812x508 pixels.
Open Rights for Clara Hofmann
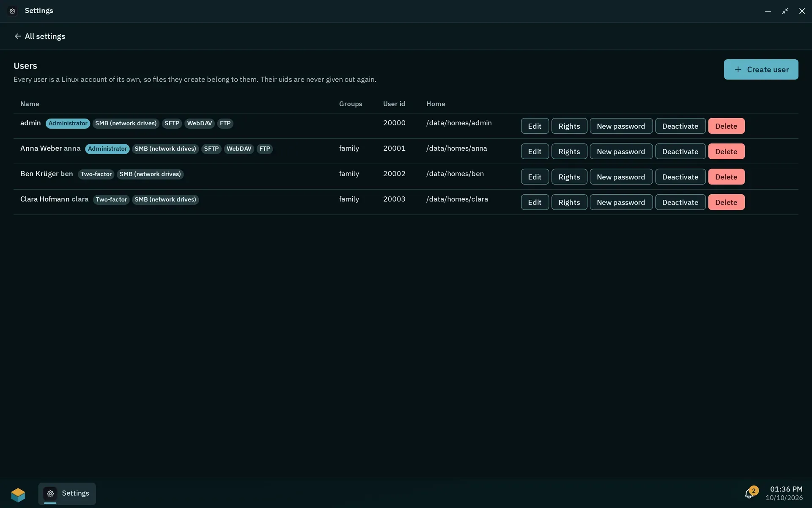click(569, 202)
